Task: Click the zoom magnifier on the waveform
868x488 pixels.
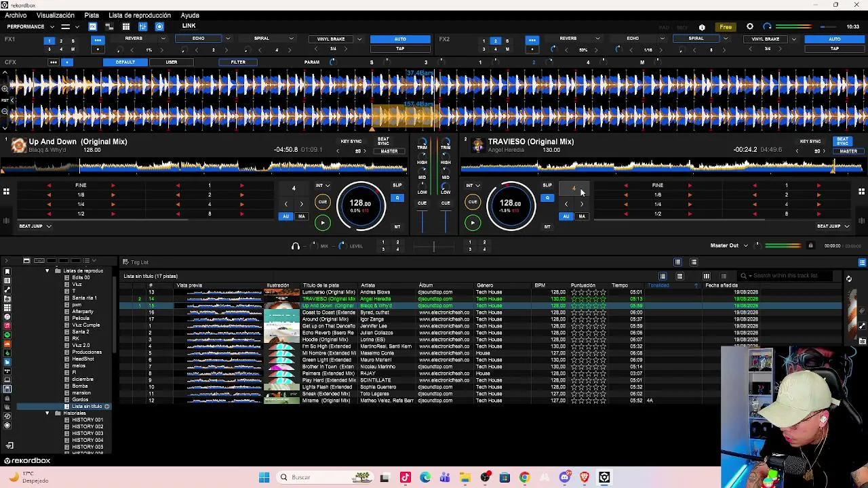Action: coord(5,89)
